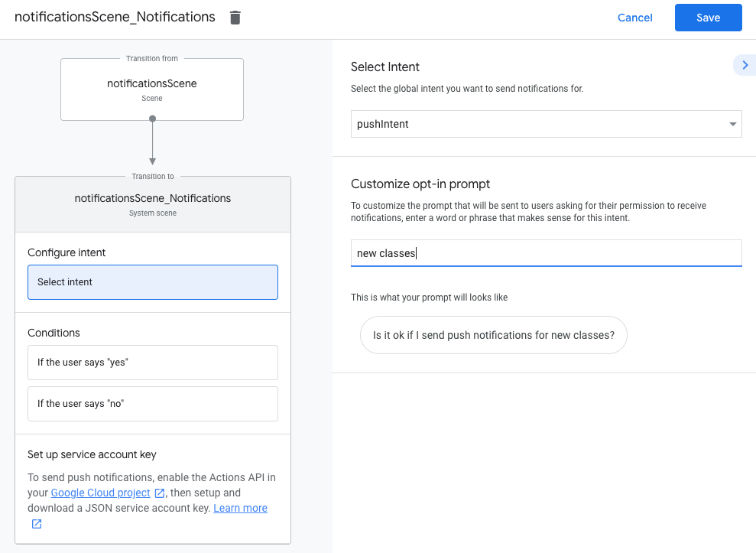This screenshot has height=553, width=756.
Task: Click the push notification prompt preview bubble
Action: [x=493, y=335]
